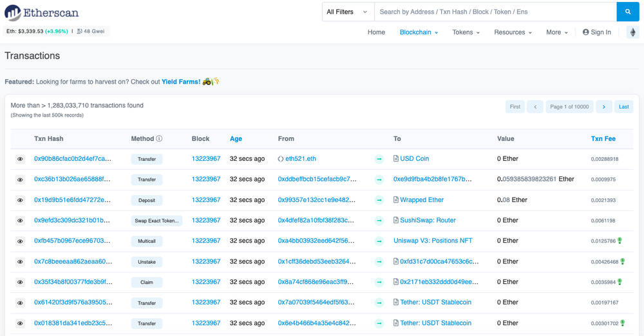The width and height of the screenshot is (644, 336).
Task: Click the contract icon beside SushiSwap: Router
Action: click(x=396, y=220)
